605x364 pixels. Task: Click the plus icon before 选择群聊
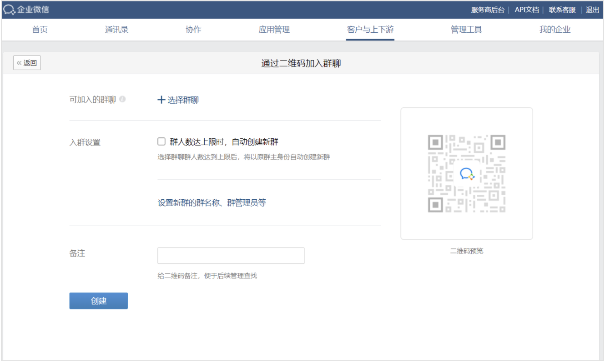(161, 100)
